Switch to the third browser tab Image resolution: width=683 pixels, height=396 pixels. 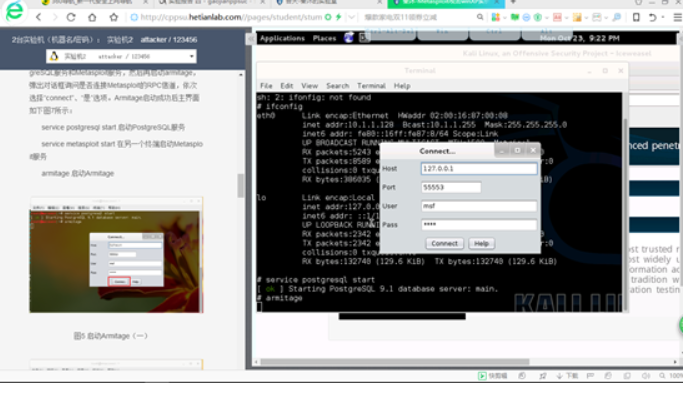pyautogui.click(x=329, y=3)
